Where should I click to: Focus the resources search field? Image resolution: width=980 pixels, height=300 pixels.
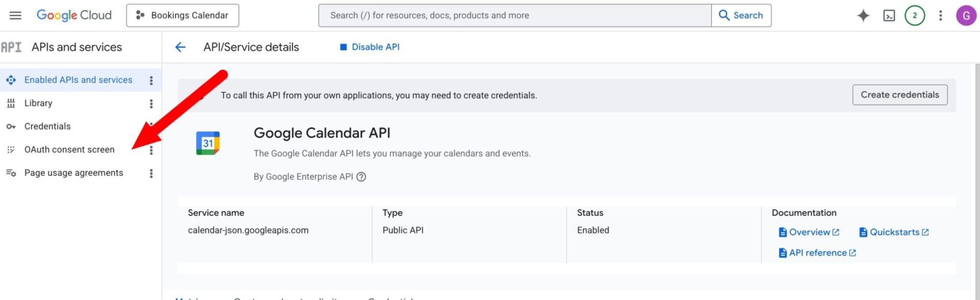(x=514, y=15)
